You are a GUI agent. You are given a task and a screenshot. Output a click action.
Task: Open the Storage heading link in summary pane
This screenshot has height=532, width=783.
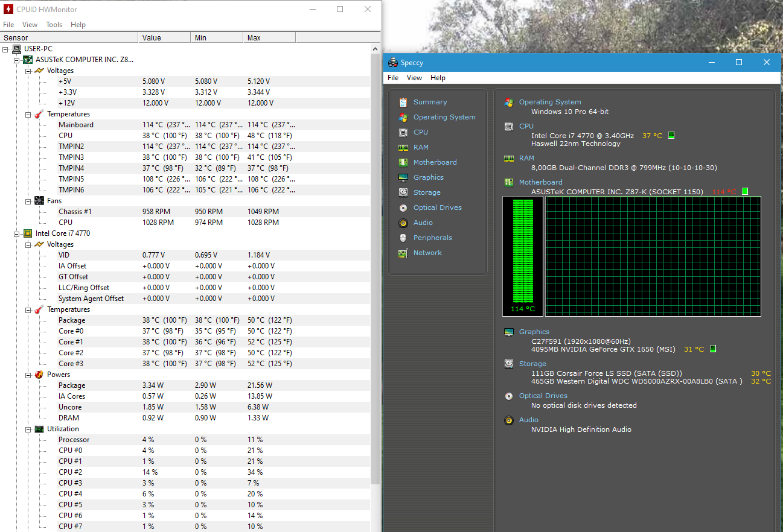click(532, 364)
